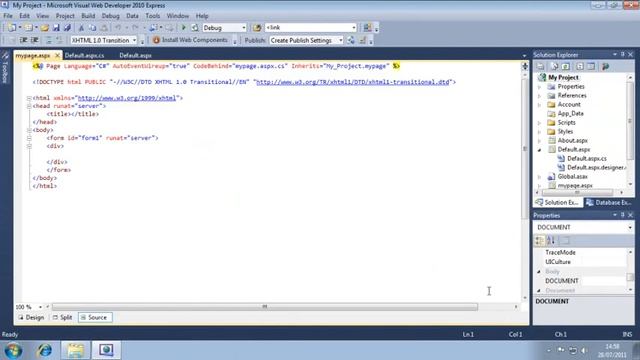This screenshot has width=640, height=360.
Task: Click the Cut scissors icon
Action: coord(81,28)
